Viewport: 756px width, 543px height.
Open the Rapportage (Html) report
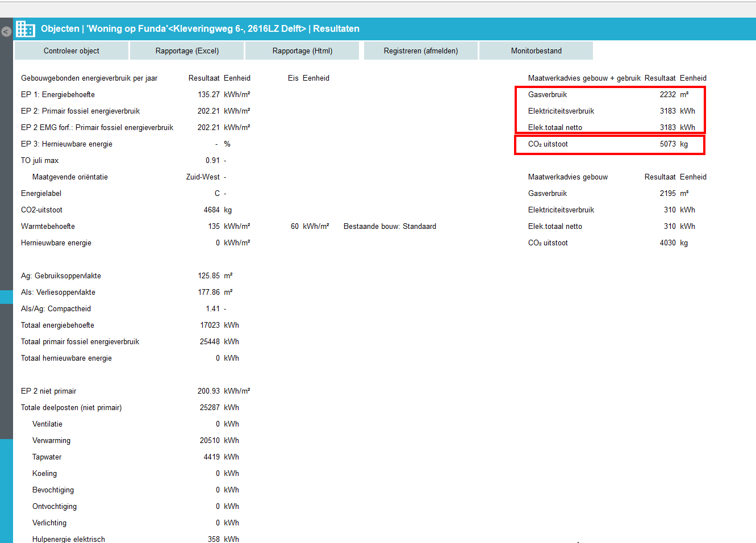coord(302,51)
